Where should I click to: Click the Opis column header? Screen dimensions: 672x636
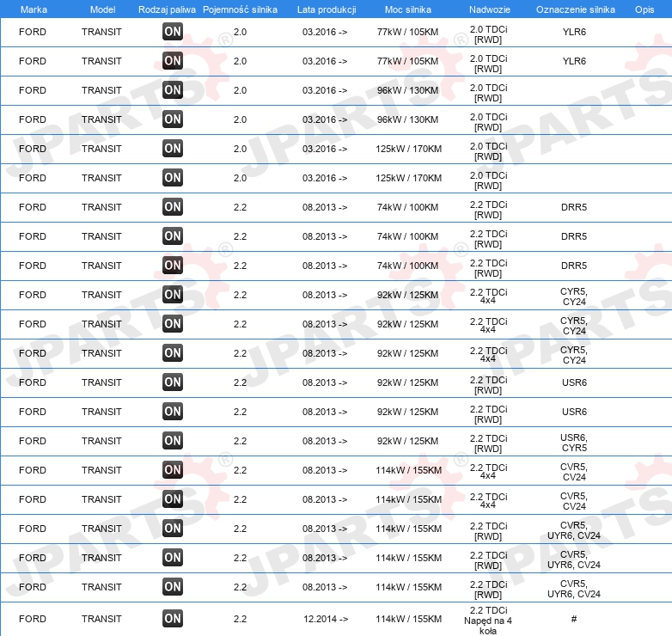coord(645,9)
